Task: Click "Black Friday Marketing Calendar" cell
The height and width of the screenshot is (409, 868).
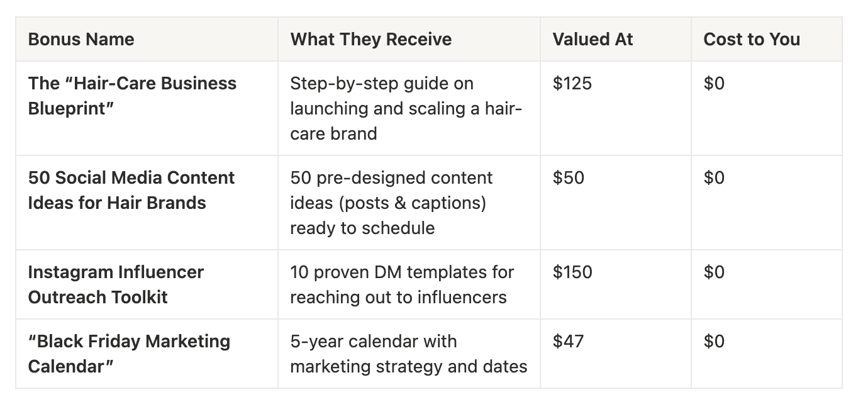Action: coord(129,354)
